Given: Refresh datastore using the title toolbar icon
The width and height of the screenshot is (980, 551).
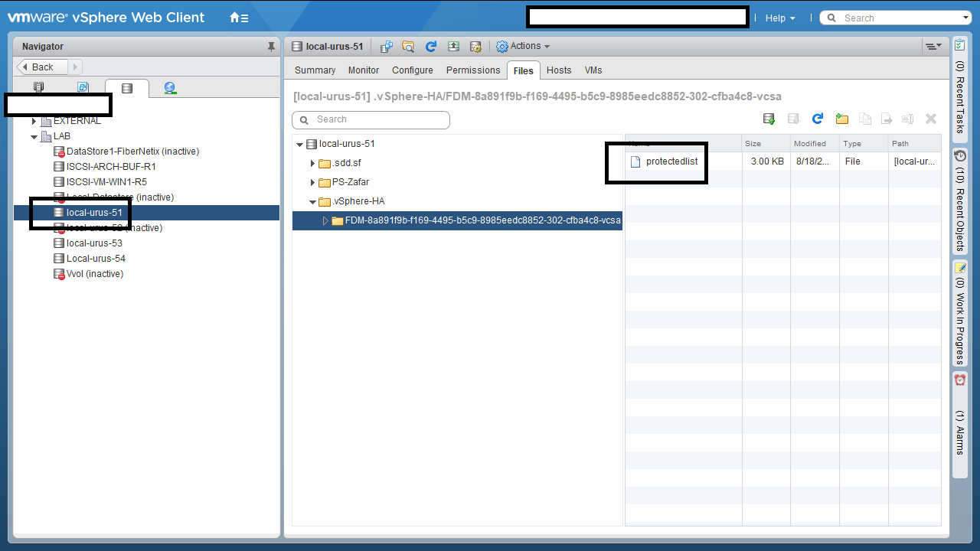Looking at the screenshot, I should (x=431, y=47).
